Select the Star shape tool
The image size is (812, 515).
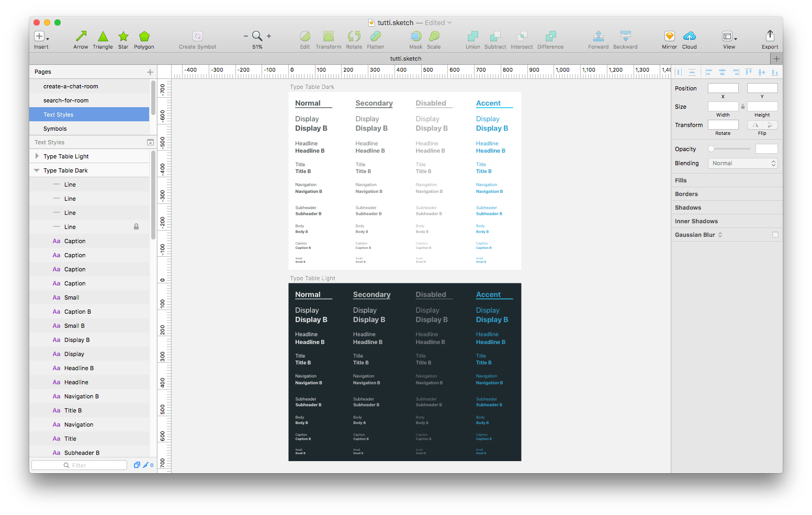pos(123,36)
